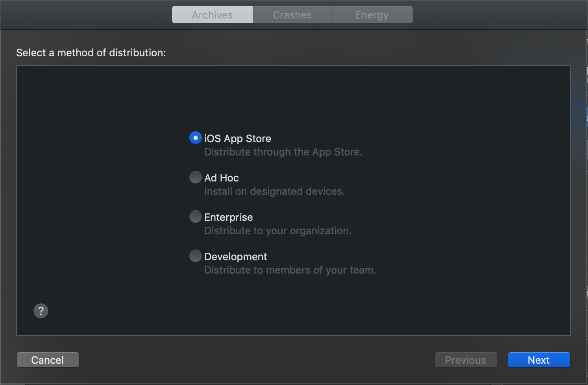
Task: Click the 'Install on designated devices.' description
Action: click(x=275, y=191)
